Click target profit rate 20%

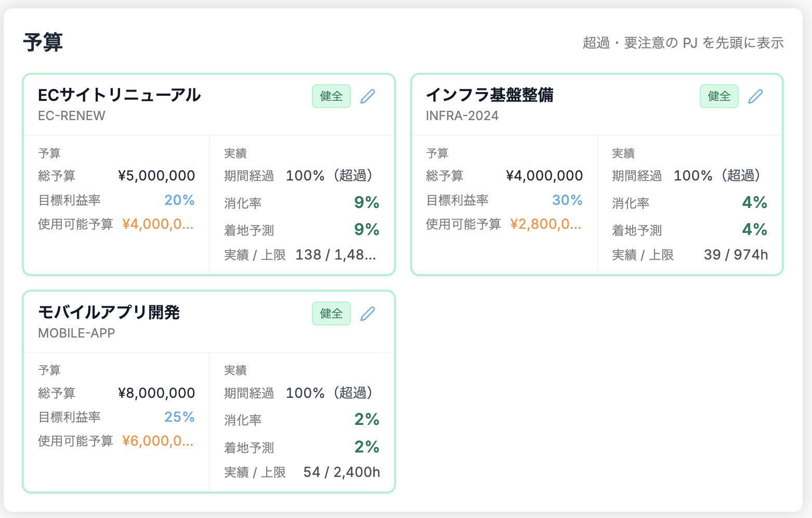(x=179, y=200)
